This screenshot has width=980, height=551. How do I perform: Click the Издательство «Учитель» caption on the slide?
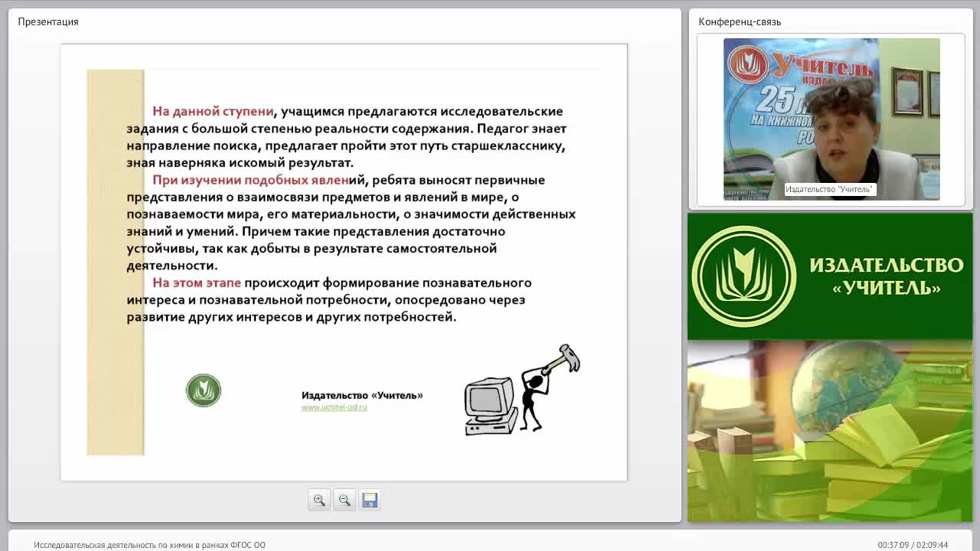pyautogui.click(x=362, y=396)
